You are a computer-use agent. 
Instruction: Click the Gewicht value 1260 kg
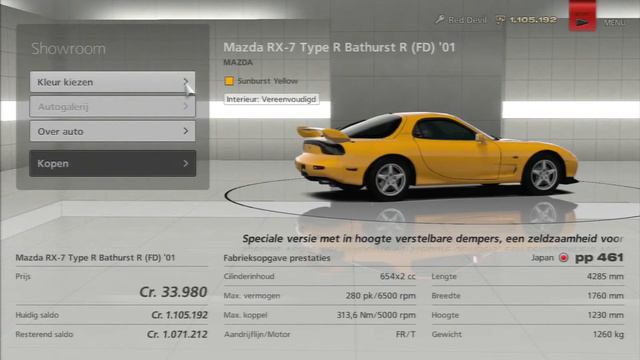pyautogui.click(x=608, y=334)
